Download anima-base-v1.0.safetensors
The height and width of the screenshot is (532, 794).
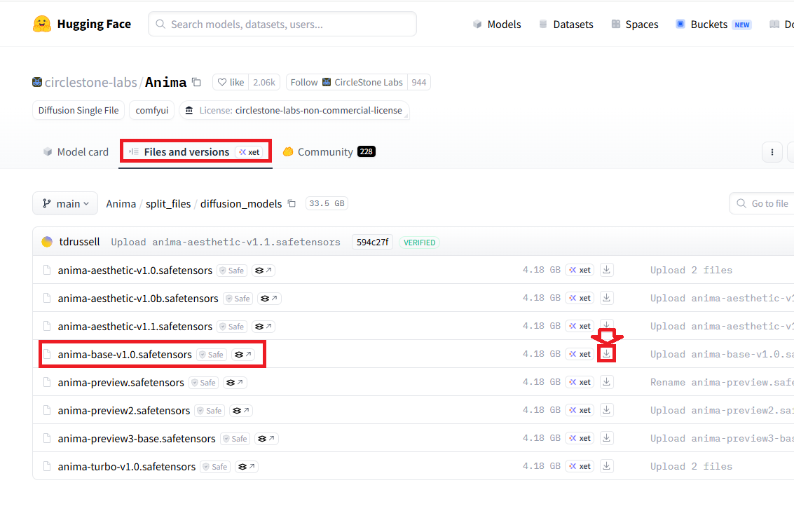point(607,354)
